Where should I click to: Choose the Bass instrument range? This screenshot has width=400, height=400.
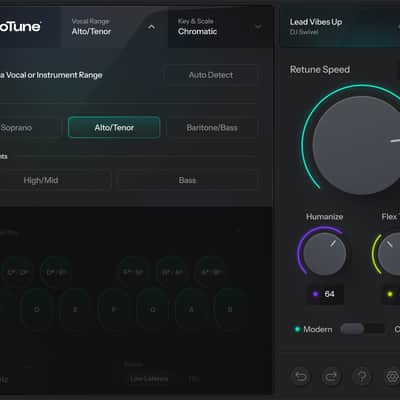pos(187,180)
